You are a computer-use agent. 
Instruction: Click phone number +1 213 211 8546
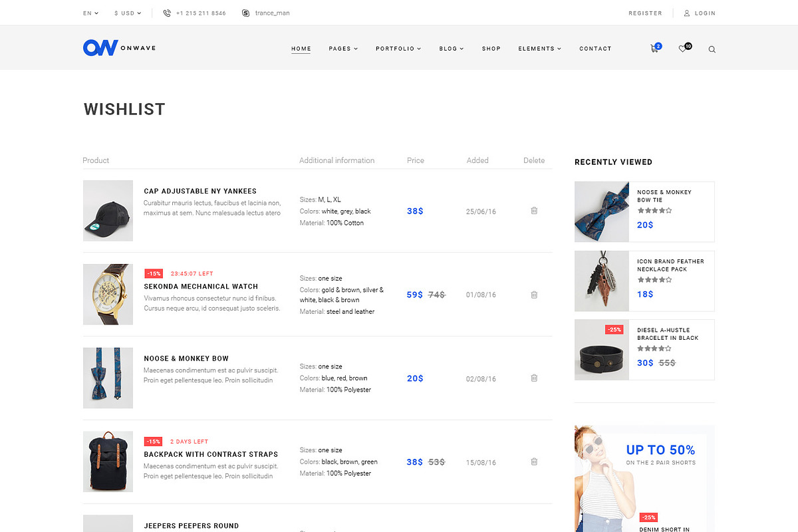201,13
